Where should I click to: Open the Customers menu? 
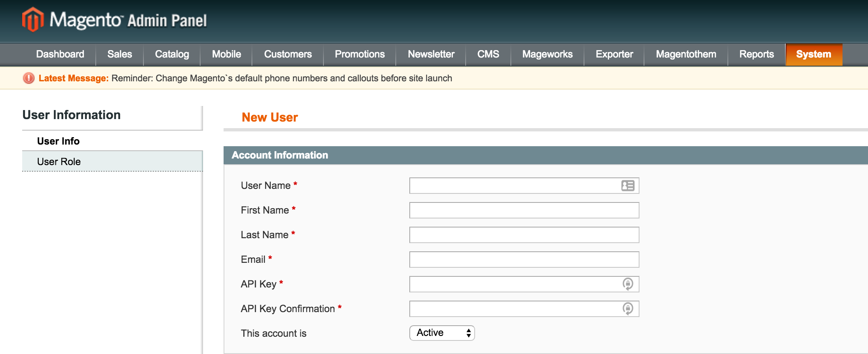pyautogui.click(x=288, y=54)
